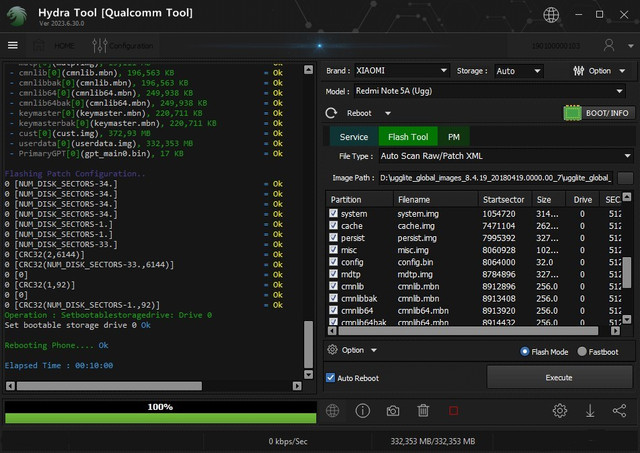Click the Image Path input field
The image size is (640, 453).
click(496, 178)
